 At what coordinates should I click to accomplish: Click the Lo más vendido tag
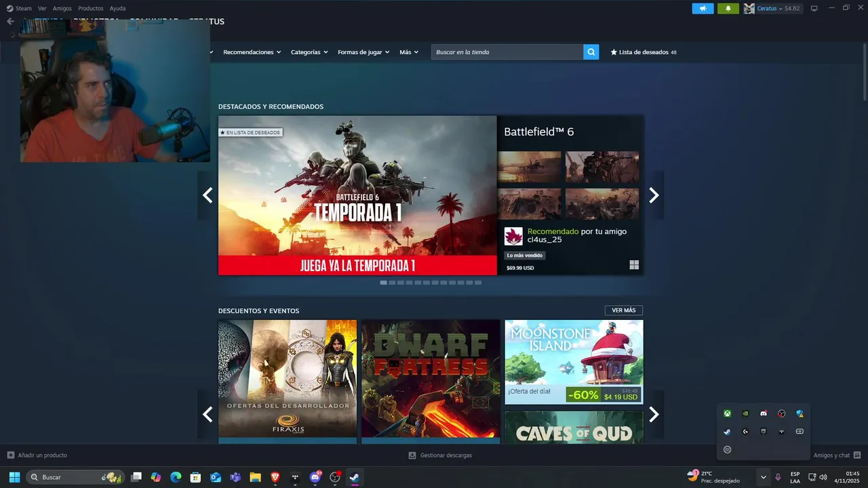click(525, 256)
